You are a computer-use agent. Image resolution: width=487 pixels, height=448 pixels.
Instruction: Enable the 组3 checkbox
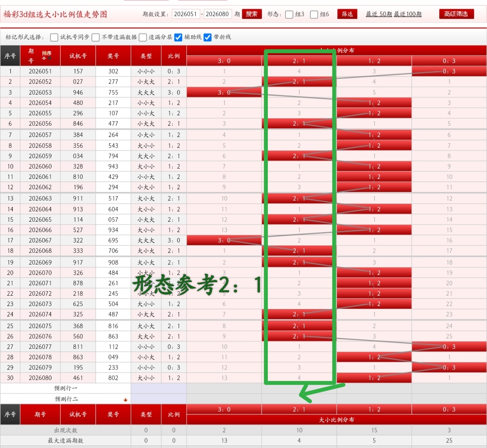[x=289, y=14]
